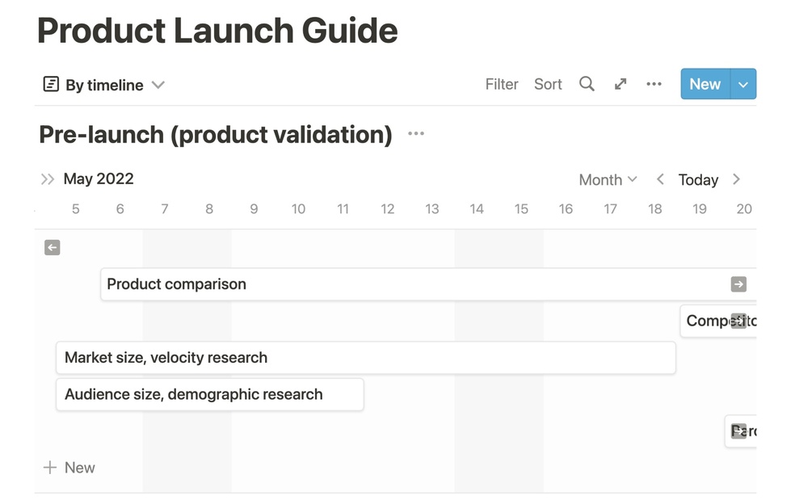This screenshot has height=504, width=812.
Task: Expand the By timeline view dropdown
Action: [158, 85]
